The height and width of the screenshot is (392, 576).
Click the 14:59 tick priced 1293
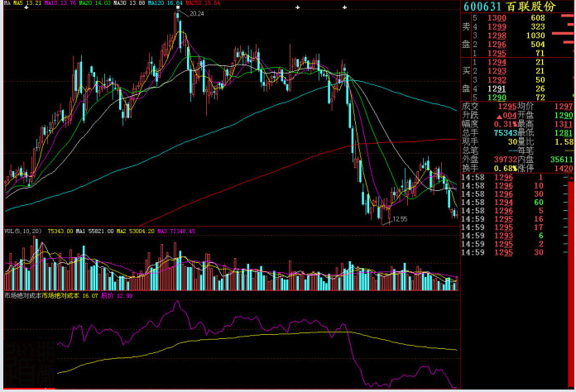(x=514, y=236)
